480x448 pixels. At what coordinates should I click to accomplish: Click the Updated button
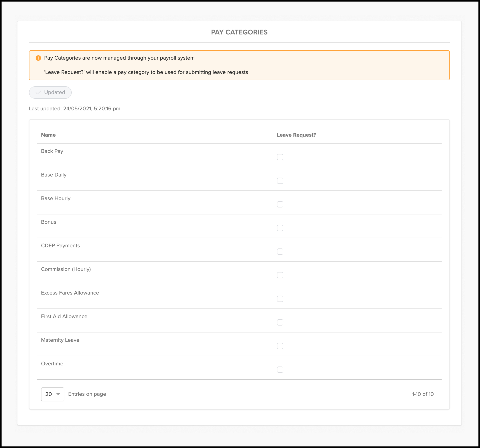tap(50, 92)
